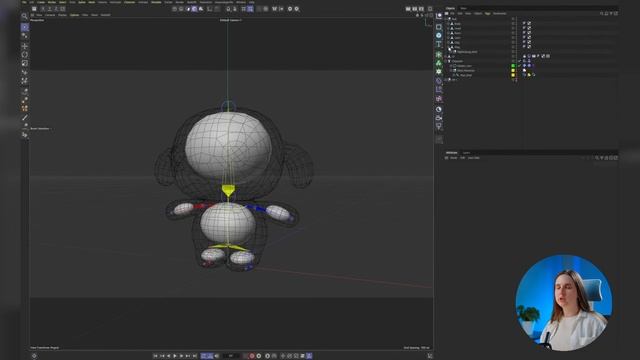Open the Objects tab
The width and height of the screenshot is (640, 360).
(x=451, y=8)
